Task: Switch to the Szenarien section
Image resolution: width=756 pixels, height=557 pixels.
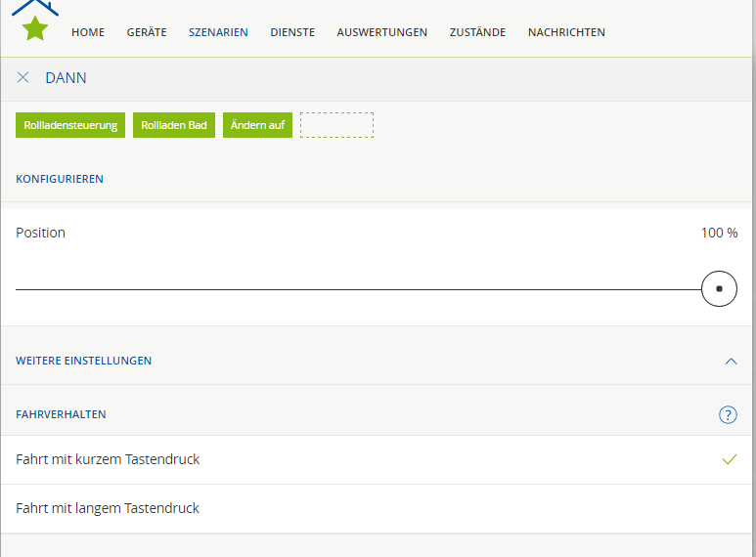Action: click(218, 32)
